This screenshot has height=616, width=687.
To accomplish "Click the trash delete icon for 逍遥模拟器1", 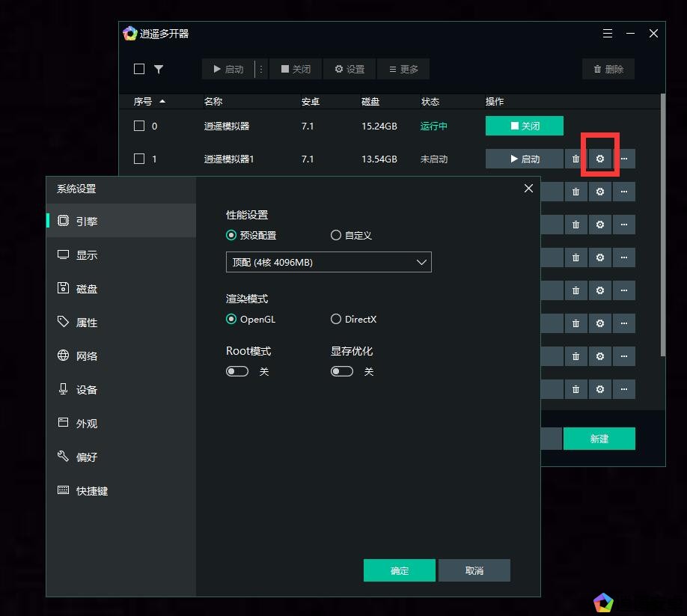I will [575, 159].
